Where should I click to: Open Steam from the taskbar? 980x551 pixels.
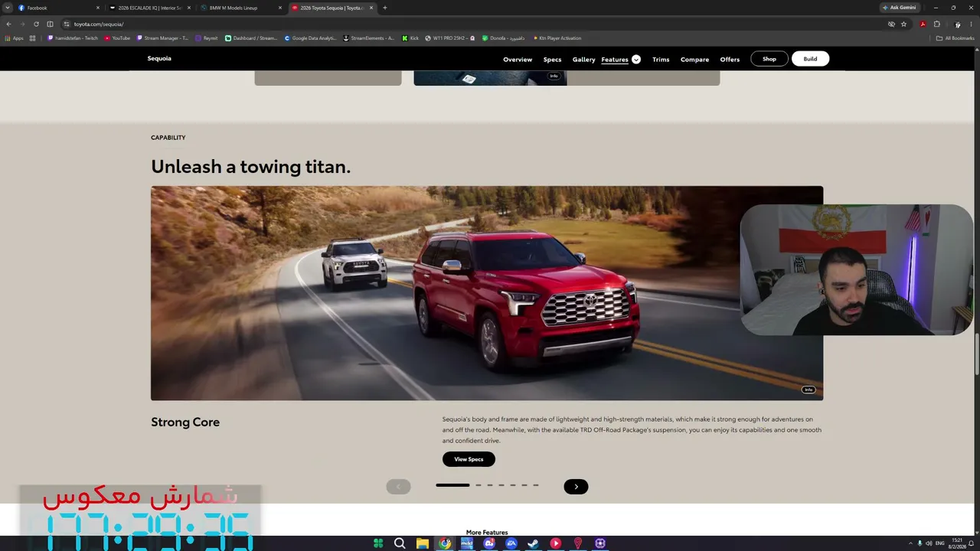pyautogui.click(x=534, y=543)
